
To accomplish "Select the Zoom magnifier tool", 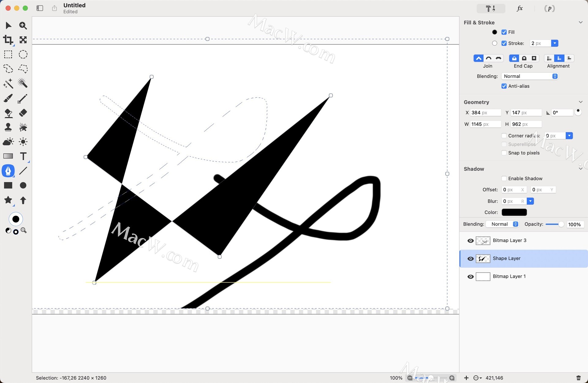I will click(x=23, y=25).
